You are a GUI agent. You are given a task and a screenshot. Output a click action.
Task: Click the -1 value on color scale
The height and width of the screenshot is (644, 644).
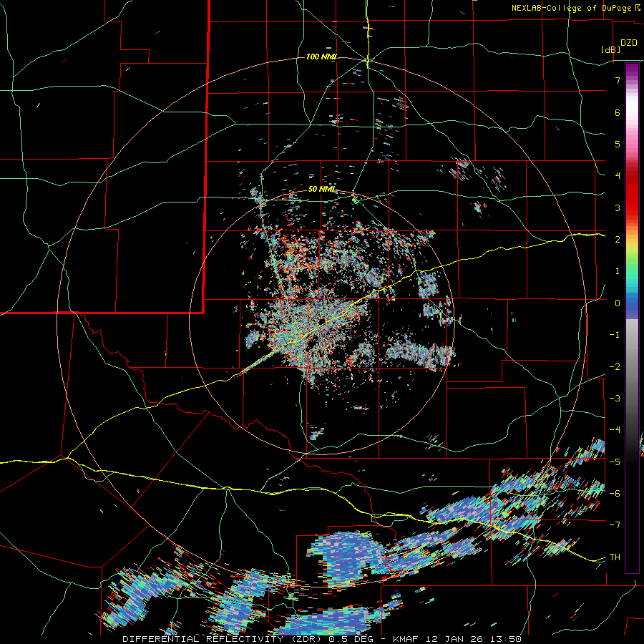(x=615, y=335)
